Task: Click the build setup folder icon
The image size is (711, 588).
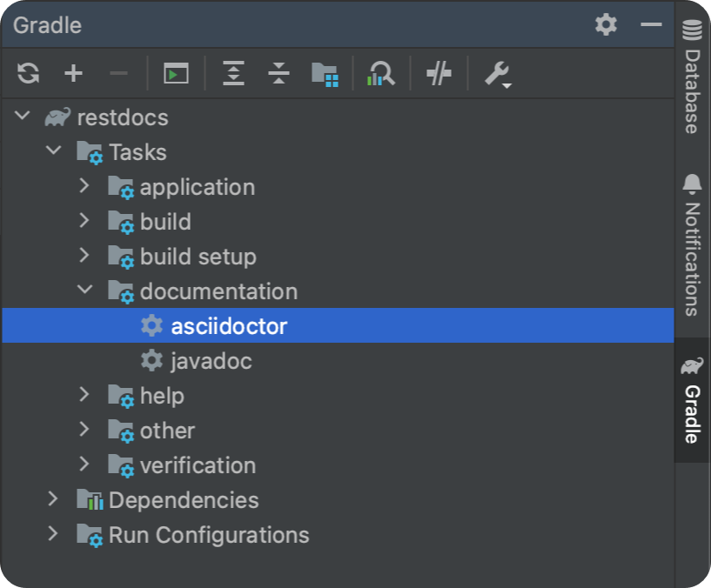Action: 121,257
